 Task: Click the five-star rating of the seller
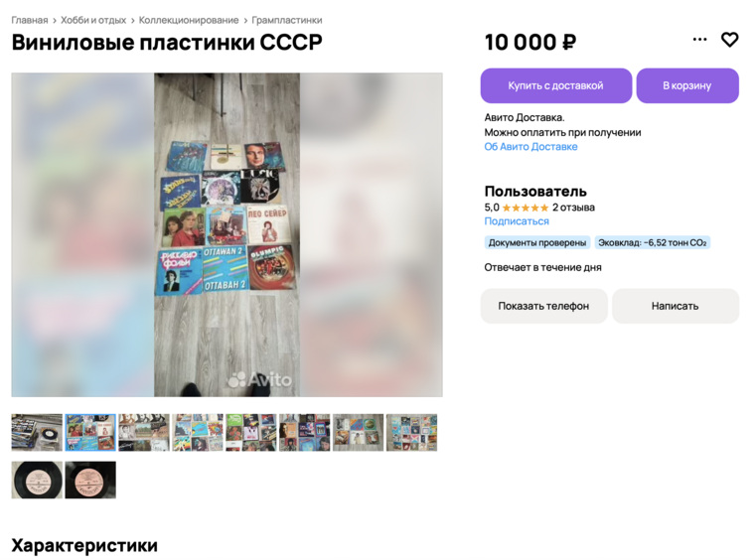coord(525,208)
